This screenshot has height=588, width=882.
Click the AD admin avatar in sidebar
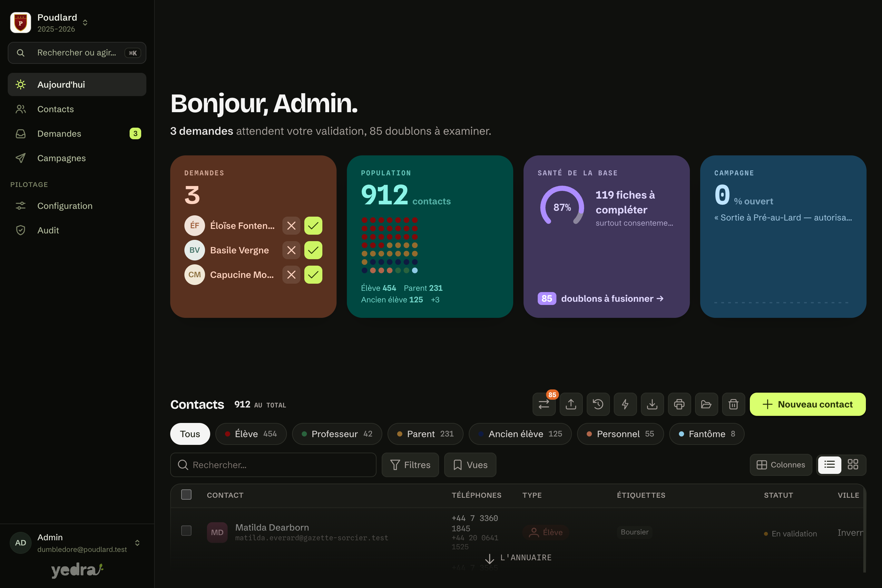21,543
